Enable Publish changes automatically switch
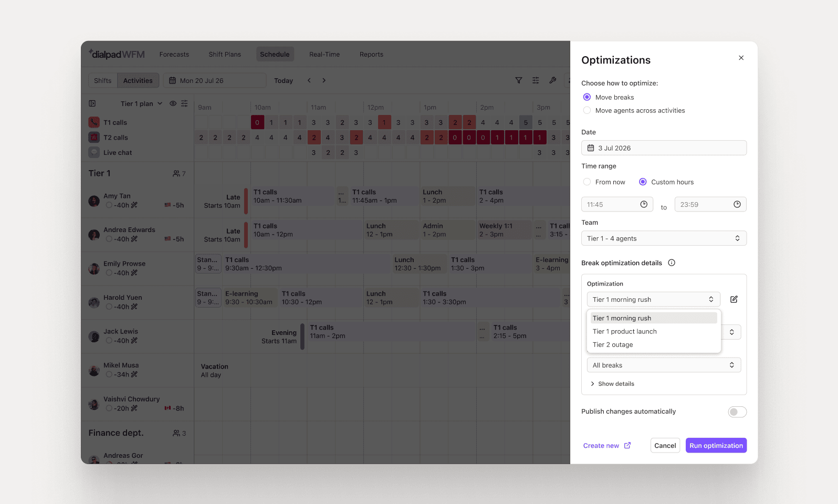The image size is (838, 504). tap(737, 412)
